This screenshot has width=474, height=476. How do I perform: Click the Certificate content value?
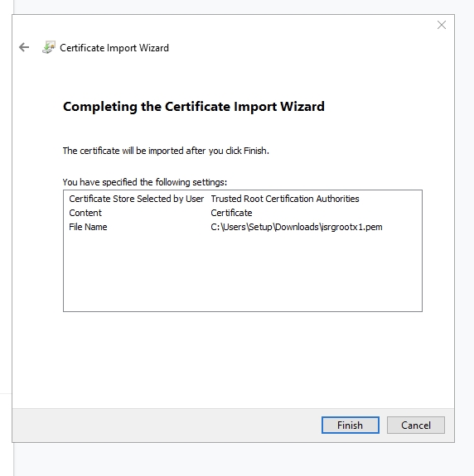(x=231, y=213)
